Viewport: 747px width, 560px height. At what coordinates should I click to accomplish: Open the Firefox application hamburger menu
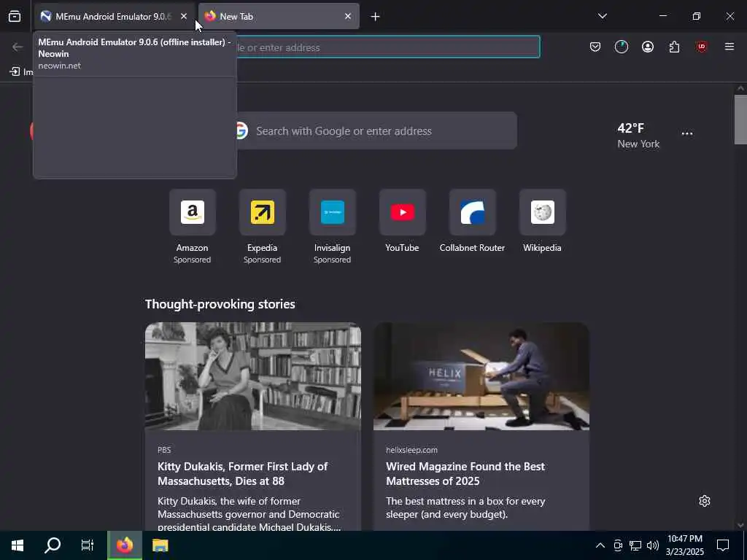point(729,47)
